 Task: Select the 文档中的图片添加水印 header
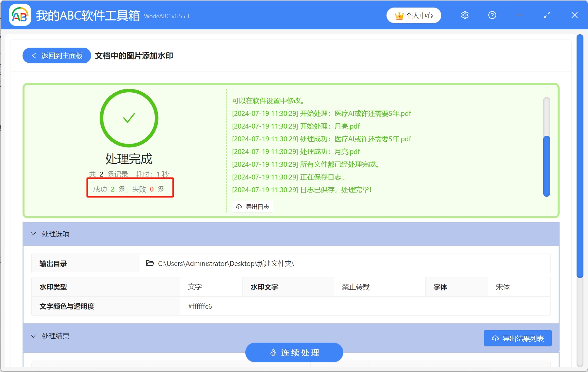pos(134,56)
